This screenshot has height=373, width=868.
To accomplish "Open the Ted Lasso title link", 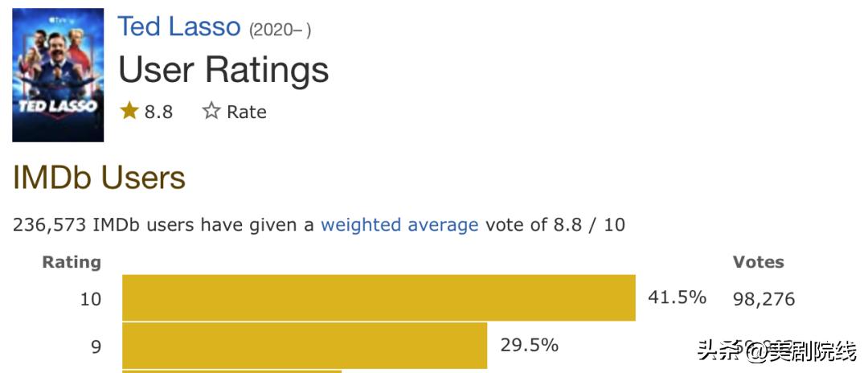I will pos(179,27).
